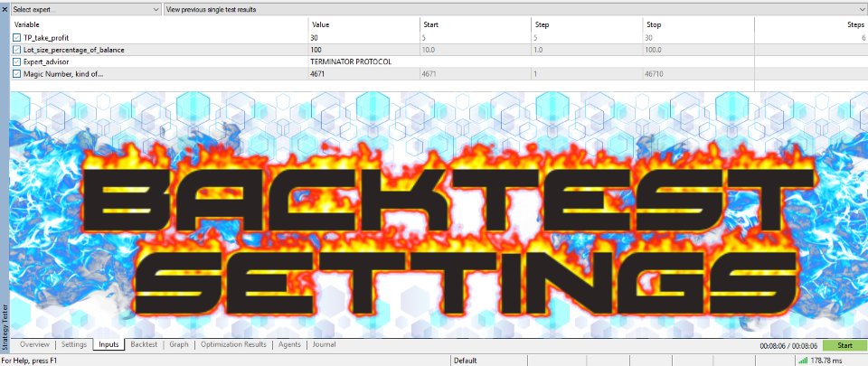Close the Strategy Tester panel
Viewport: 868px width, 366px height.
tap(5, 9)
